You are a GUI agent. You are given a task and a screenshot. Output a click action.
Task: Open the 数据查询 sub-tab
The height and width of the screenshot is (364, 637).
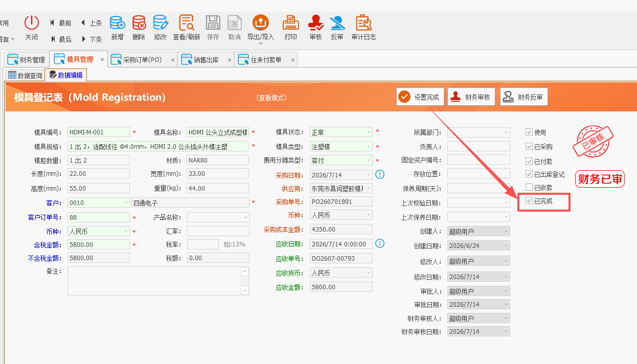25,75
